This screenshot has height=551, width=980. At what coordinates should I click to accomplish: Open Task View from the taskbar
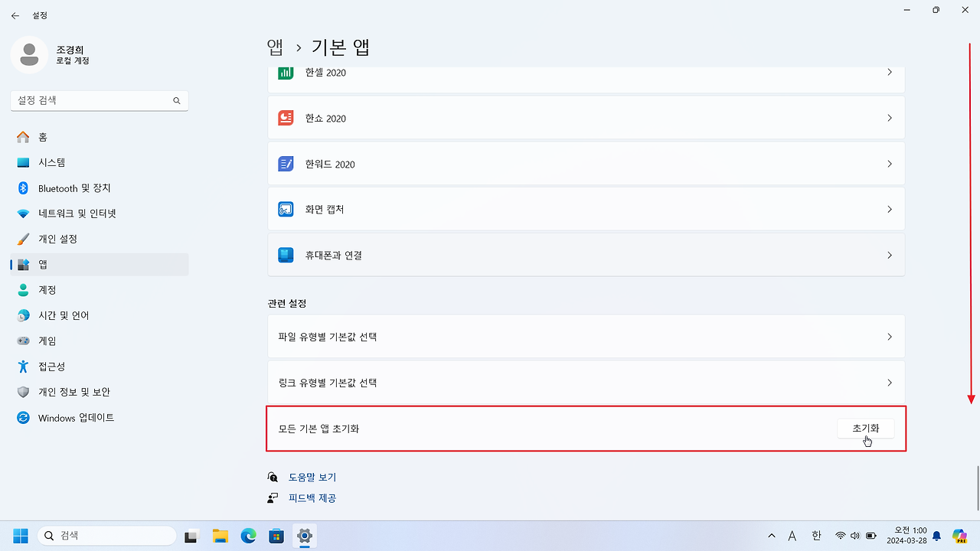click(191, 536)
